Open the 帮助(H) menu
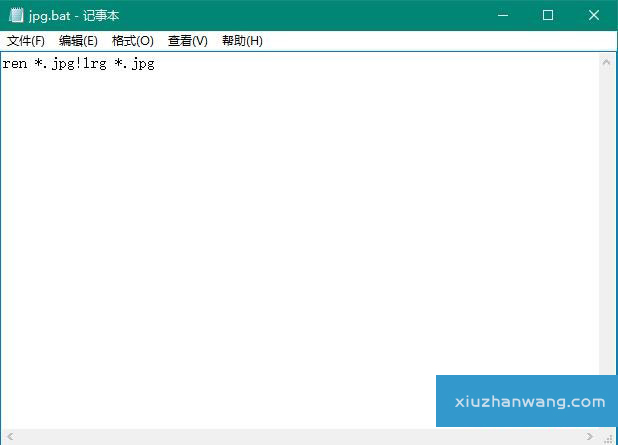Screen dimensions: 618x445 pos(242,41)
